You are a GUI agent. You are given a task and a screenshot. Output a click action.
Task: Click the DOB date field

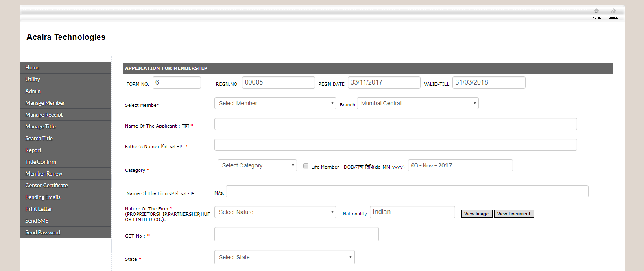pos(460,165)
